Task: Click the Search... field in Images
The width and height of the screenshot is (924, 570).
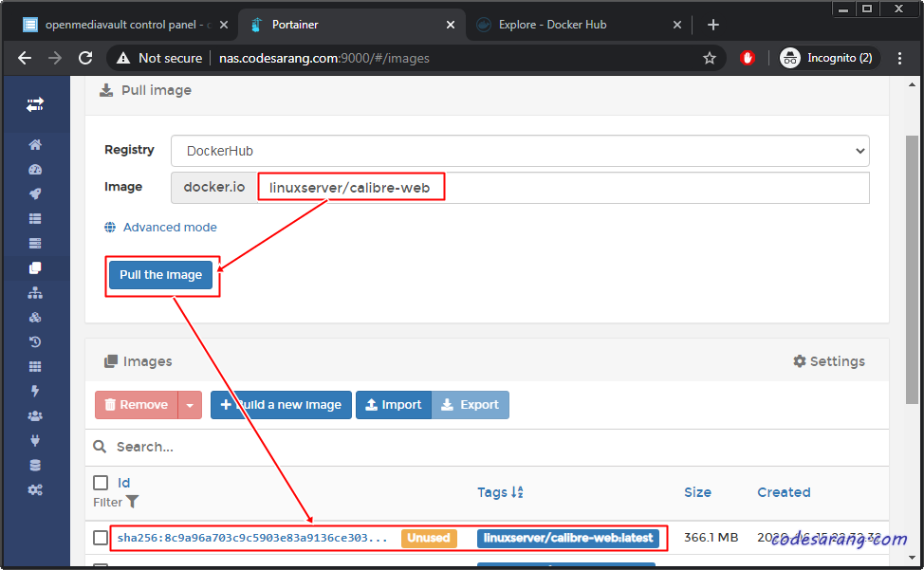Action: (x=486, y=447)
